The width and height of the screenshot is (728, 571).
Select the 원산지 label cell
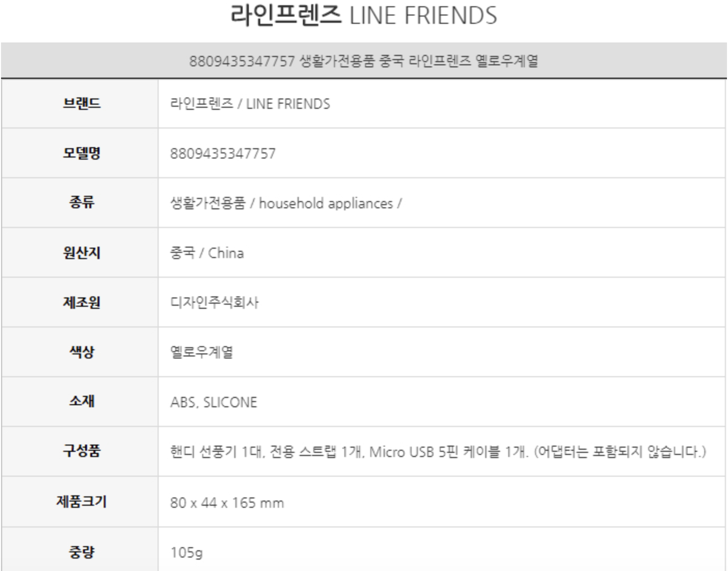(x=81, y=253)
